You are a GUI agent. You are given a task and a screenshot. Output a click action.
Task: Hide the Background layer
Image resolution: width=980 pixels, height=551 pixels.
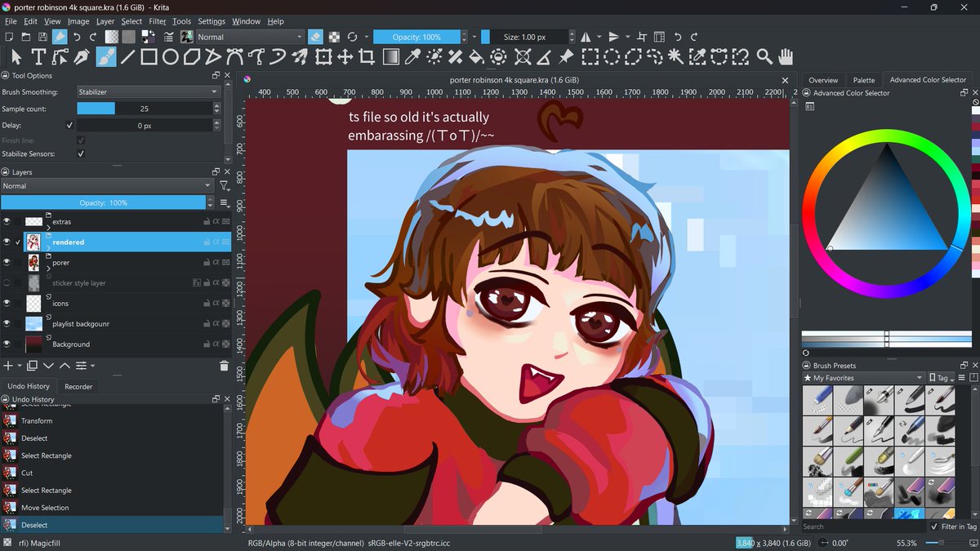tap(7, 344)
